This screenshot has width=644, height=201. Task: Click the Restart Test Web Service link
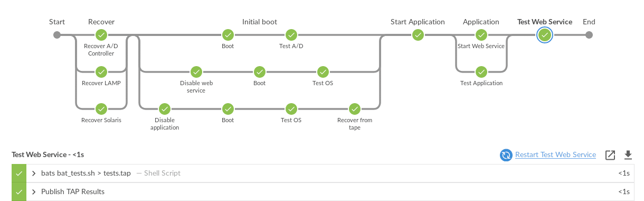555,154
